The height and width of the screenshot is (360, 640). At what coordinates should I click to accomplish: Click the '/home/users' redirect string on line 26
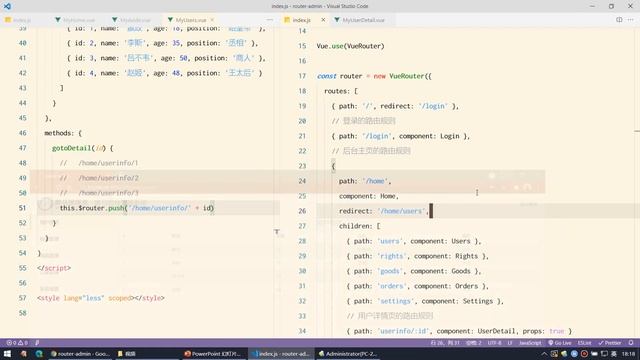(401, 211)
